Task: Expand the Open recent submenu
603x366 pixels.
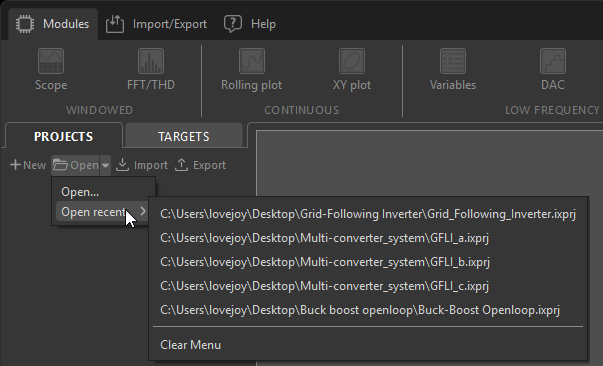Action: point(103,212)
